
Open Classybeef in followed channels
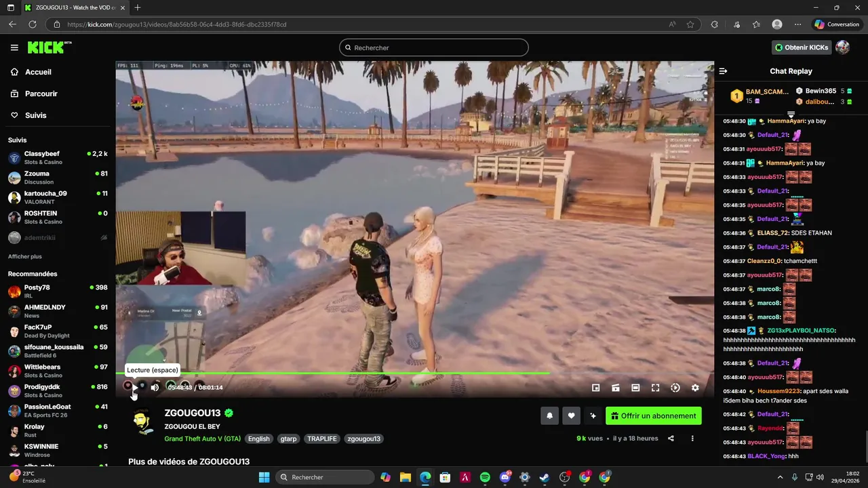point(58,158)
